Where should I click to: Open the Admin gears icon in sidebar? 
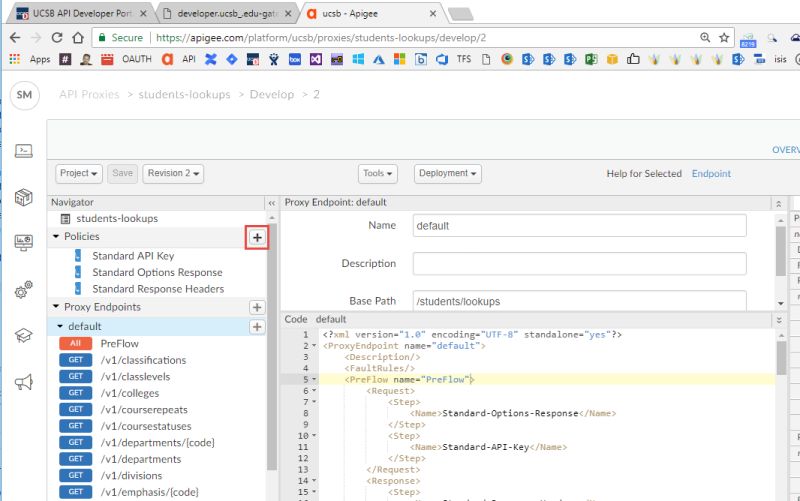[x=23, y=289]
